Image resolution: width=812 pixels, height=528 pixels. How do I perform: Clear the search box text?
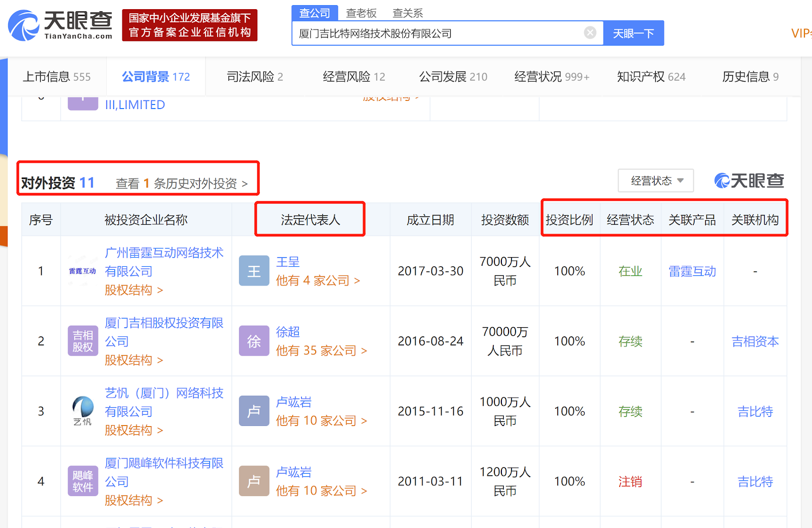click(x=590, y=33)
